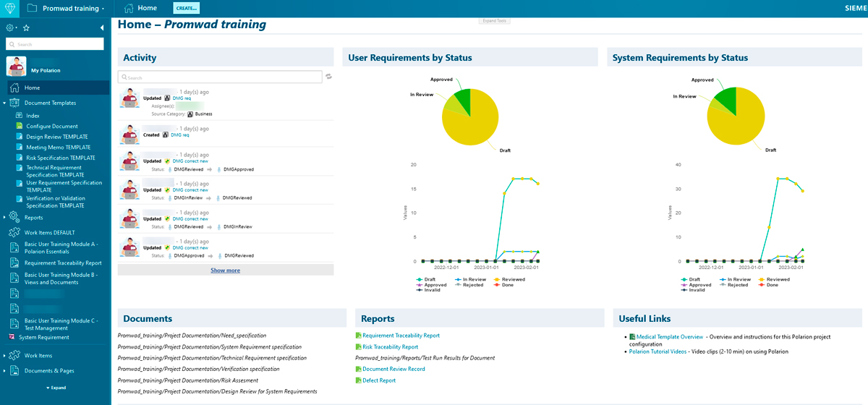Click the favorites star icon
The width and height of the screenshot is (868, 405).
(x=27, y=27)
